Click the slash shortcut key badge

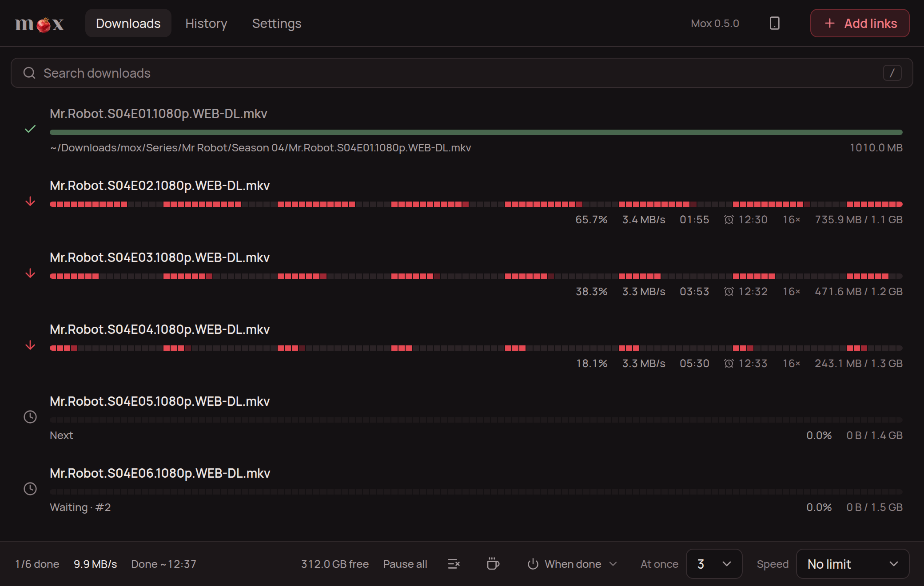892,73
